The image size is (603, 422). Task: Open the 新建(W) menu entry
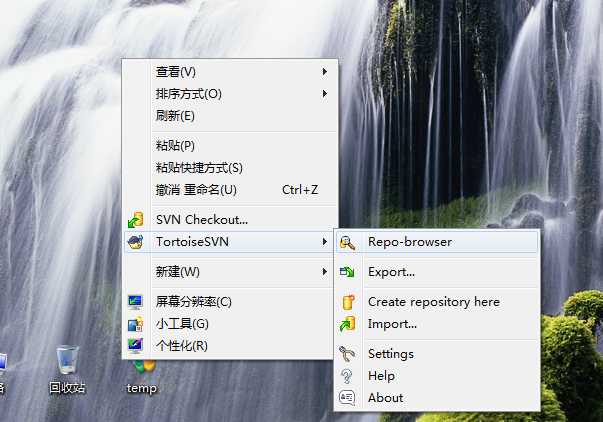click(230, 272)
